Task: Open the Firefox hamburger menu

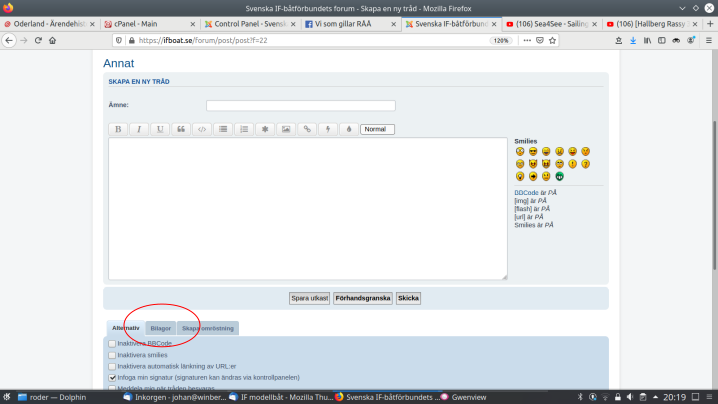Action: click(709, 40)
